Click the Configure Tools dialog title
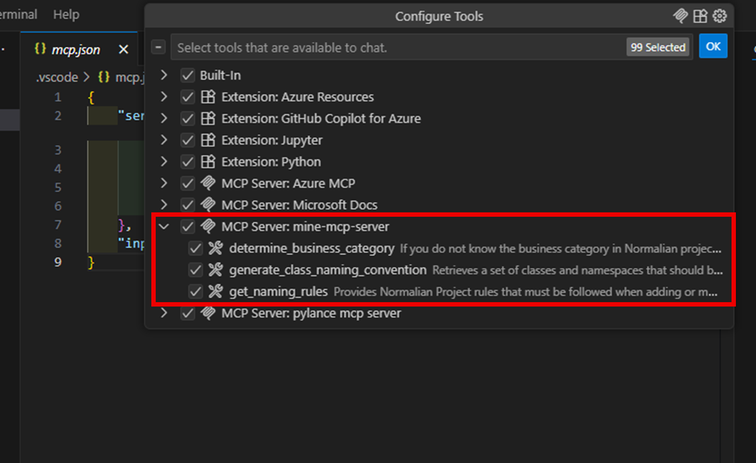This screenshot has height=463, width=756. pyautogui.click(x=439, y=16)
